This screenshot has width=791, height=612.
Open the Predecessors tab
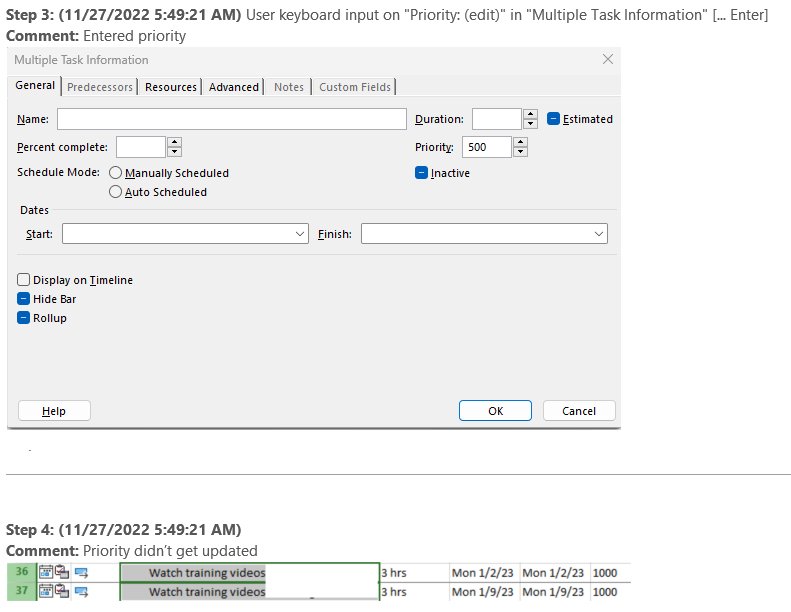100,87
